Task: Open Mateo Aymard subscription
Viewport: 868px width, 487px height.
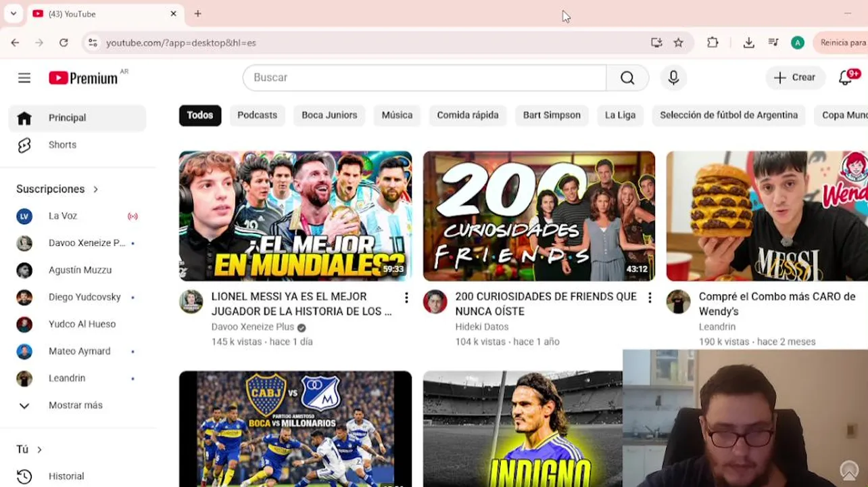Action: click(77, 351)
